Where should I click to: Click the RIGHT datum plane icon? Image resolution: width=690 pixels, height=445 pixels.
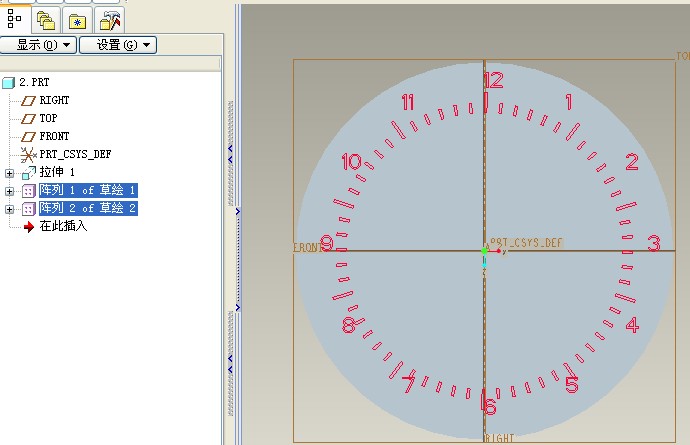click(29, 101)
